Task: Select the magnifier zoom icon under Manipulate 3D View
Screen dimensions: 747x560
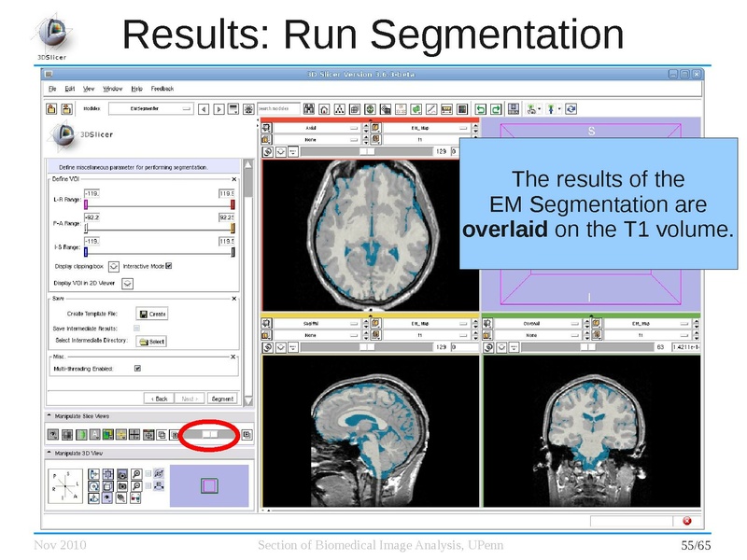Action: point(137,474)
